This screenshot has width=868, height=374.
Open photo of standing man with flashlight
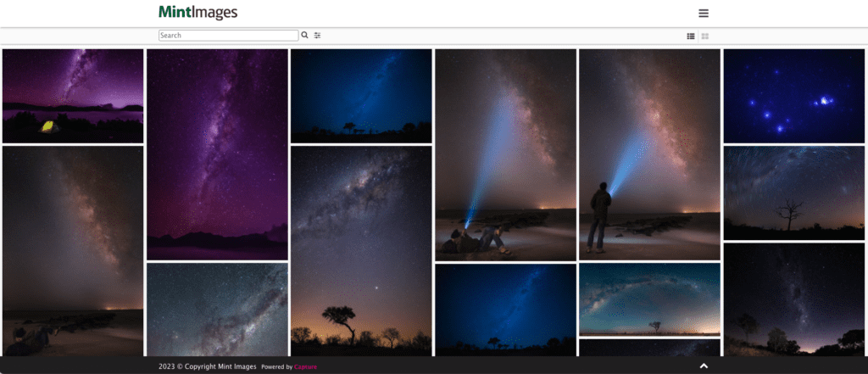coord(650,154)
